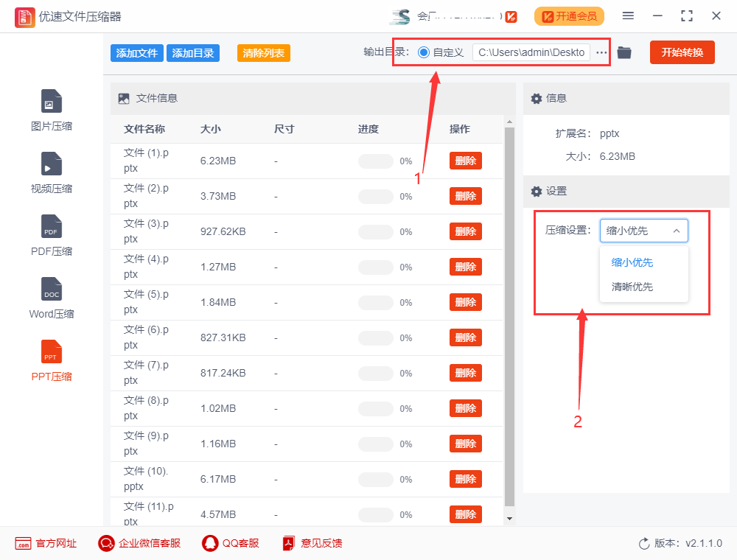Delete 文件 (5).pptx row
The height and width of the screenshot is (560, 737).
tap(466, 302)
